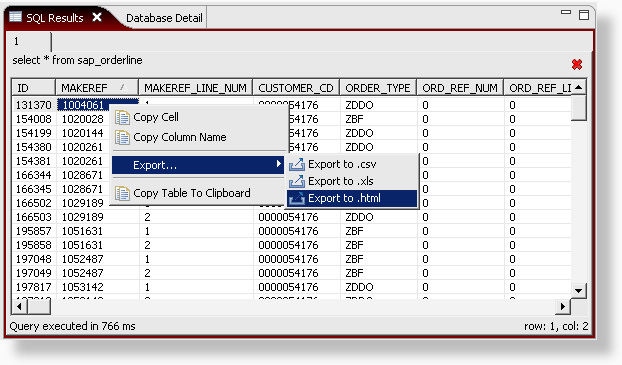
Task: Sort by MAKEREF_LINE_NUM column header
Action: pos(195,88)
